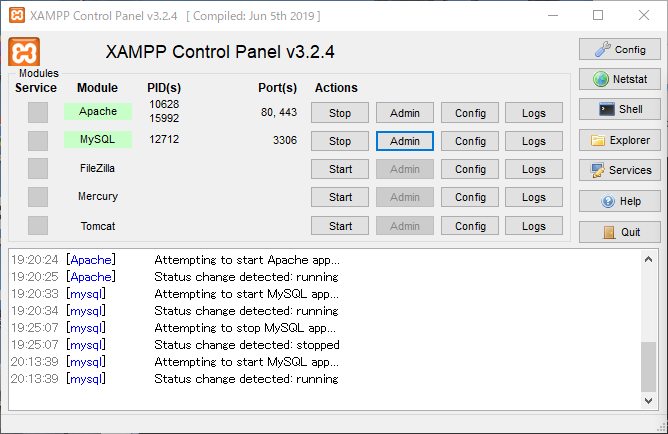The width and height of the screenshot is (668, 434).
Task: Open the Mercury Logs dropdown
Action: pos(534,197)
